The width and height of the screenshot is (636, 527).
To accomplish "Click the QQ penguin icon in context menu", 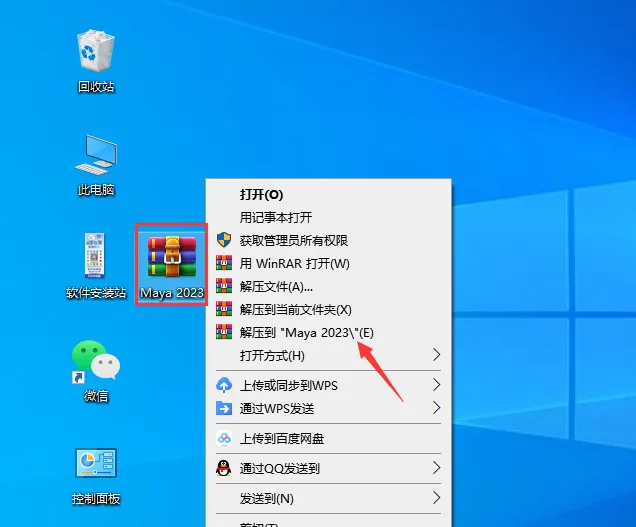I will click(223, 468).
